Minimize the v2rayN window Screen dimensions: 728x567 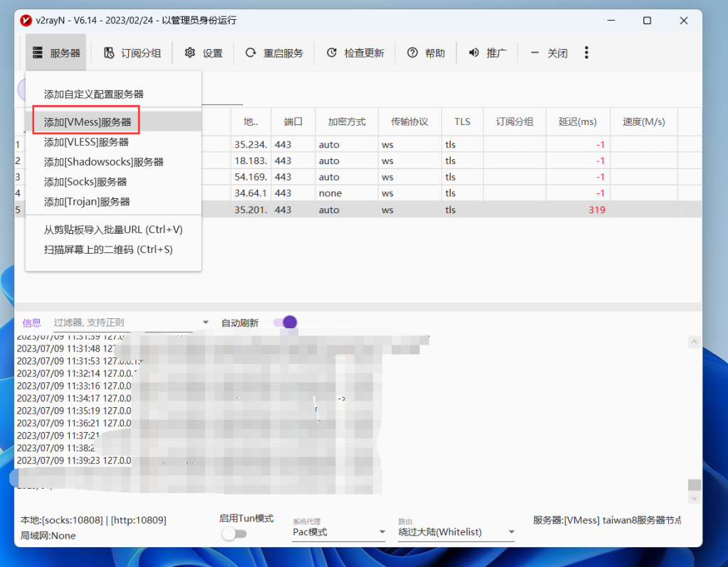coord(611,21)
